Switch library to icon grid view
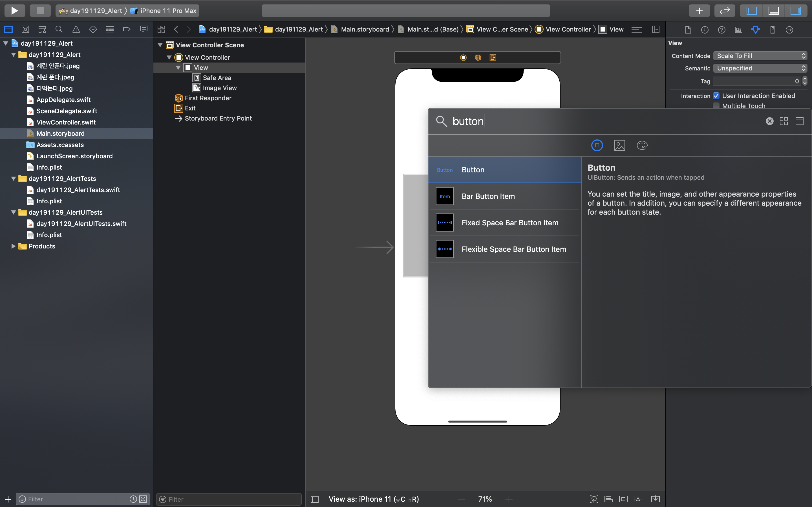 point(784,121)
